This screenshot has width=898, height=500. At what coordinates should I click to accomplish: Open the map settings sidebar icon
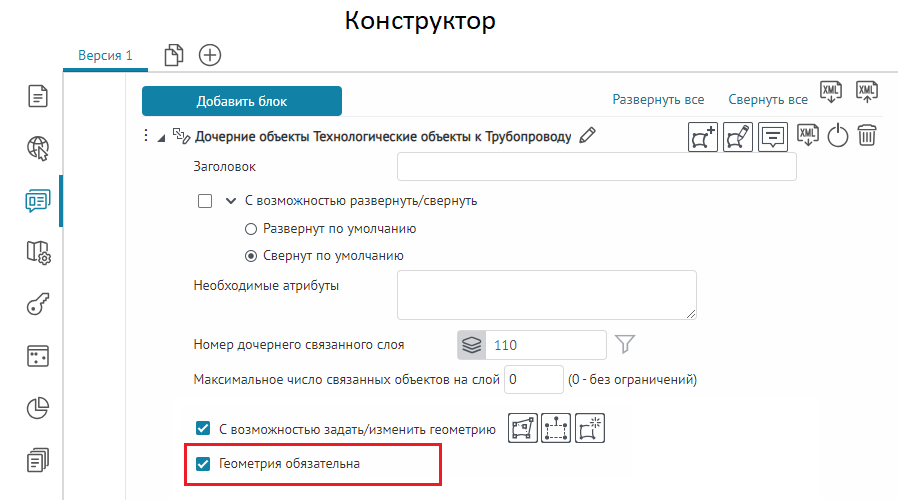(x=37, y=253)
